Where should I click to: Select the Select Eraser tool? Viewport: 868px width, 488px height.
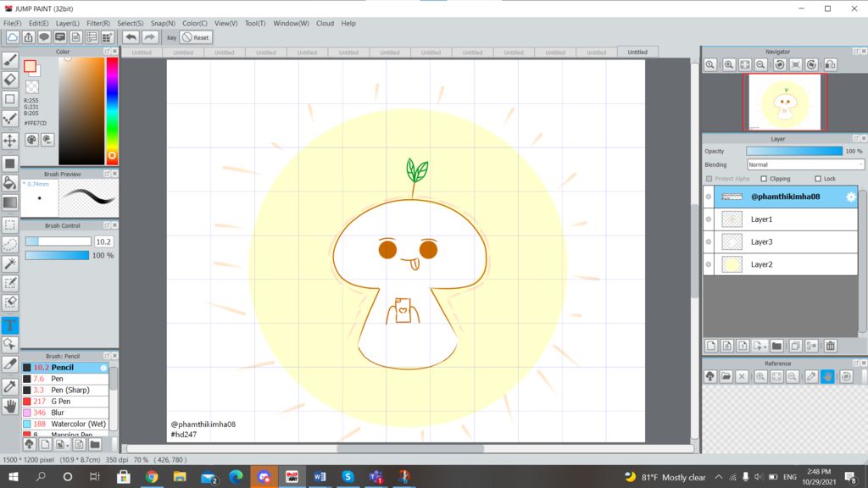click(x=10, y=302)
